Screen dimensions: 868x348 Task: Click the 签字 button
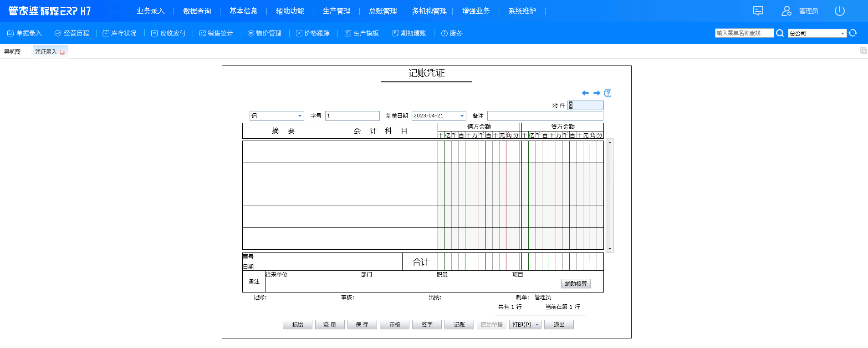(427, 325)
